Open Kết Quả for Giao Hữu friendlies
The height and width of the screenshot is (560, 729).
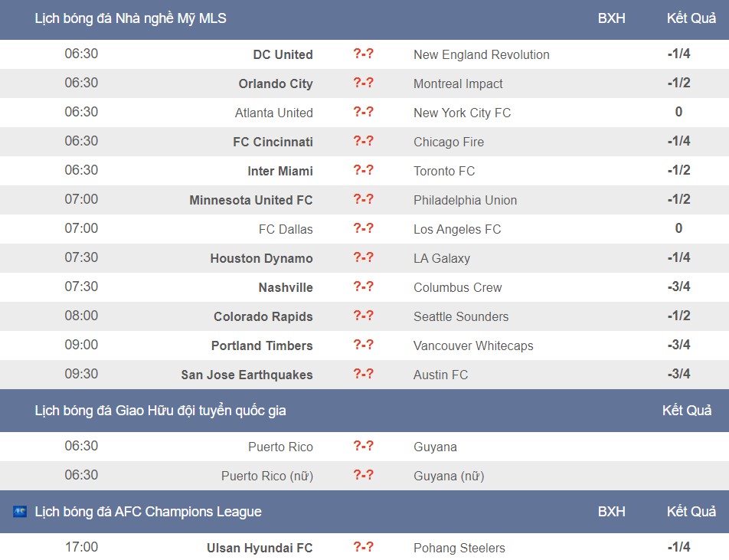[687, 411]
